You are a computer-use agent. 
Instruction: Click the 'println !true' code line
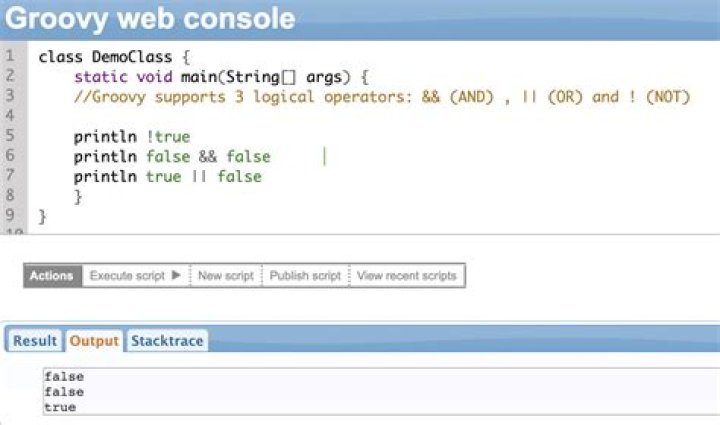pyautogui.click(x=132, y=137)
